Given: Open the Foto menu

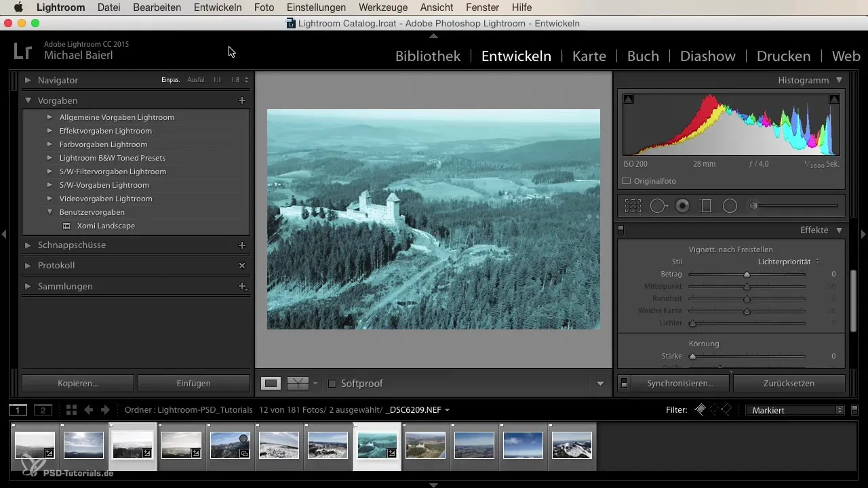Looking at the screenshot, I should [x=264, y=7].
